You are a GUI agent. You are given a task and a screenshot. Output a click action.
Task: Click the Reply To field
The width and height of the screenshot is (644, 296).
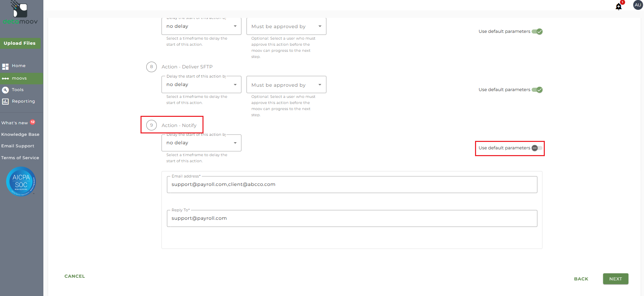[x=352, y=218]
